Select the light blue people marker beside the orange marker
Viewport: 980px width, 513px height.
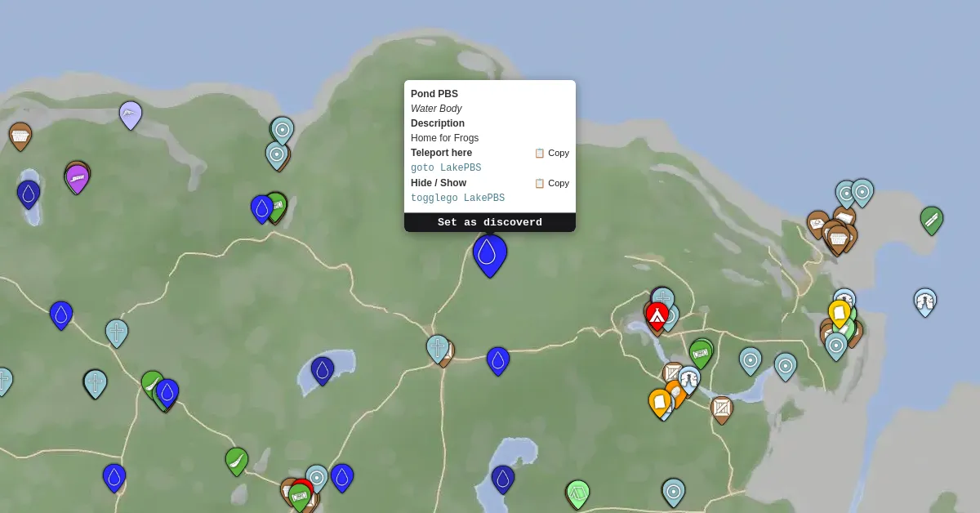[x=689, y=379]
